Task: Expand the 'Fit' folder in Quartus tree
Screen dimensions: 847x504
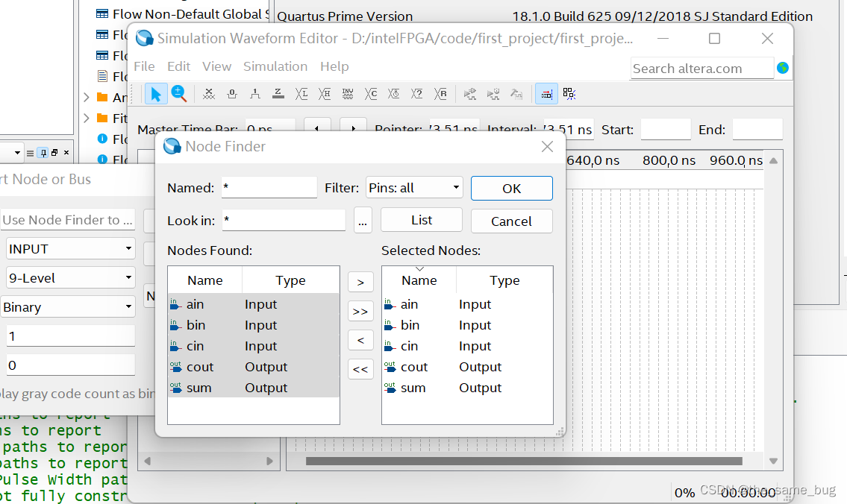Action: click(87, 119)
